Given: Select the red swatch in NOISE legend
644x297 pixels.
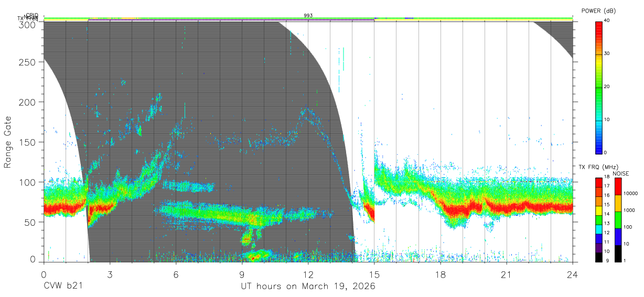Looking at the screenshot, I should [x=618, y=186].
